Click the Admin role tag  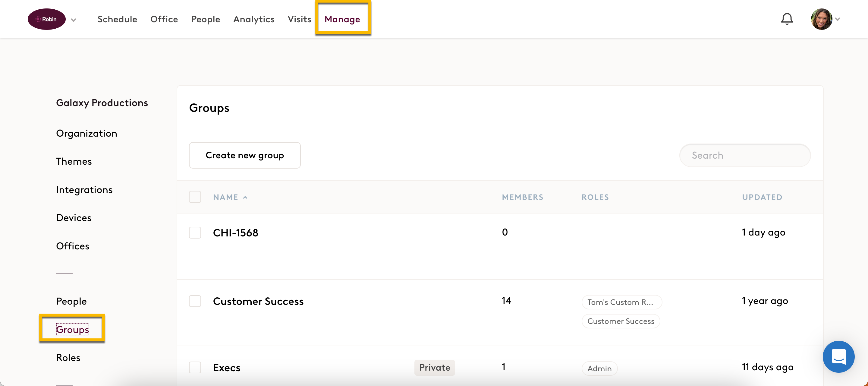599,369
